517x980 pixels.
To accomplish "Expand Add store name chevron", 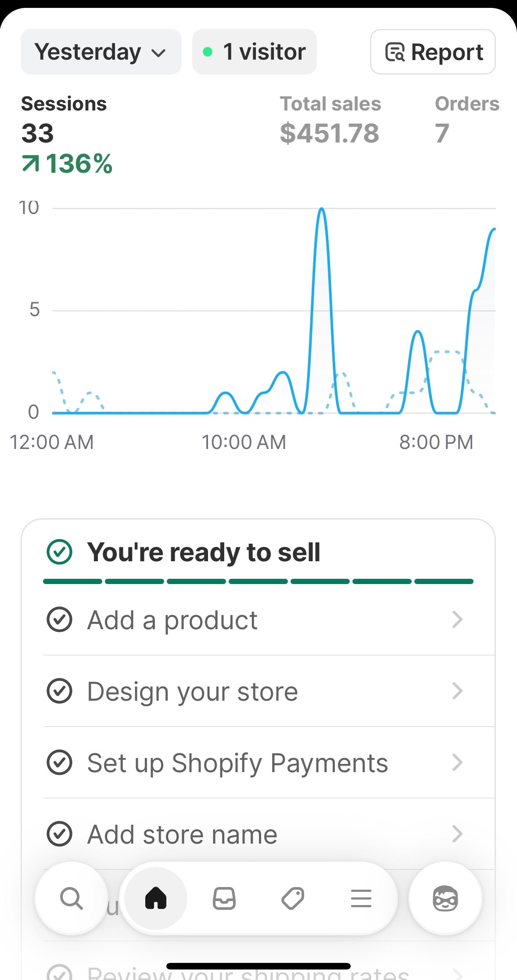I will (x=457, y=834).
